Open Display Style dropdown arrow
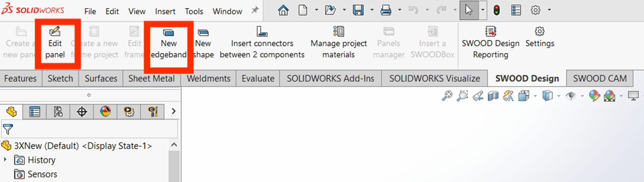644x182 pixels. 559,96
